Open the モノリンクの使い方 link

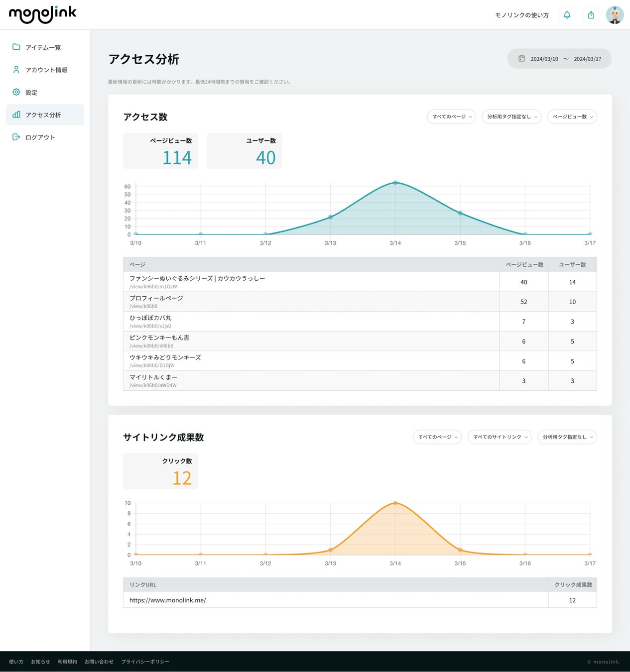click(x=521, y=15)
